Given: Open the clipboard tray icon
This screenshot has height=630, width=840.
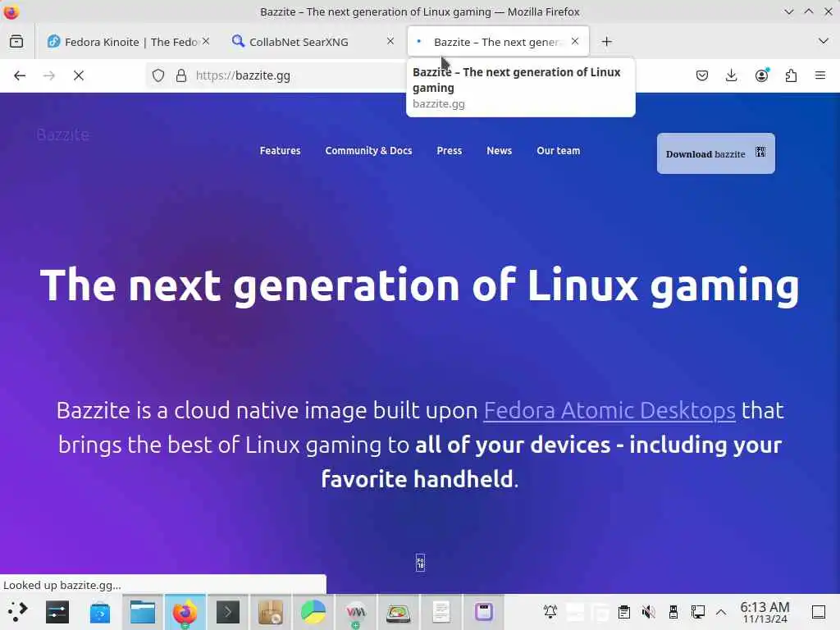Looking at the screenshot, I should (624, 611).
